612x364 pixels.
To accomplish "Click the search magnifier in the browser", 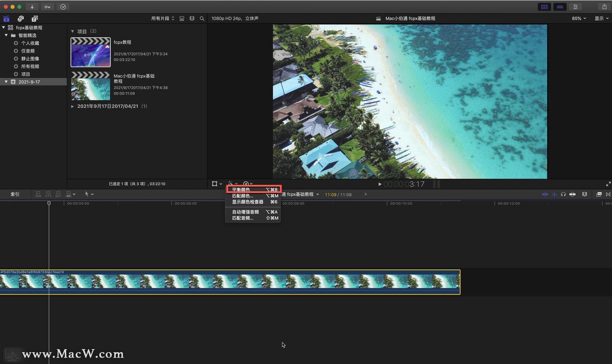I will tap(202, 19).
